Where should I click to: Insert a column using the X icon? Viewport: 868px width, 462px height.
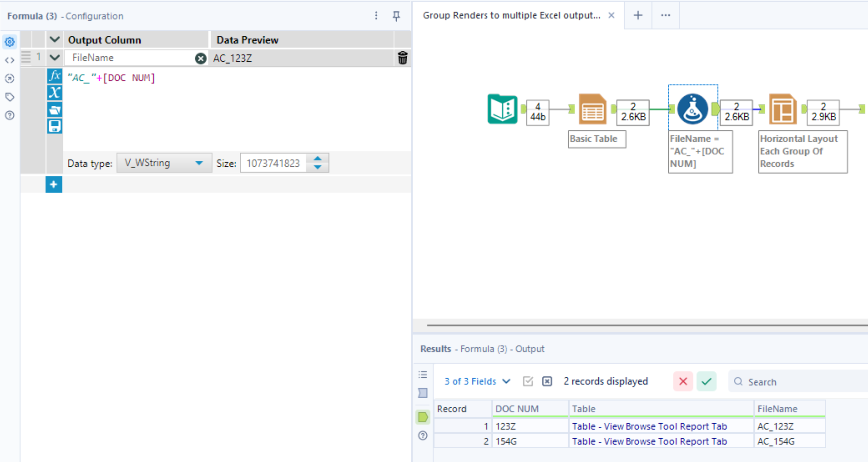[55, 93]
